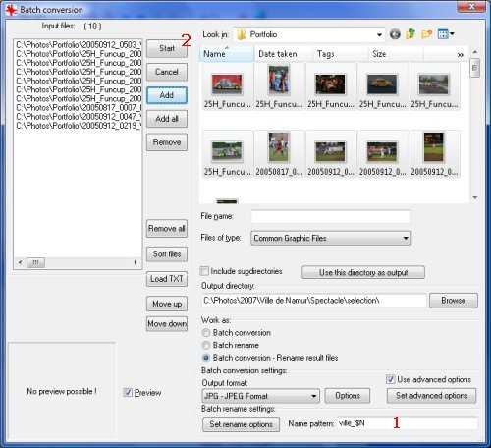Click Use this directory as output

(363, 273)
